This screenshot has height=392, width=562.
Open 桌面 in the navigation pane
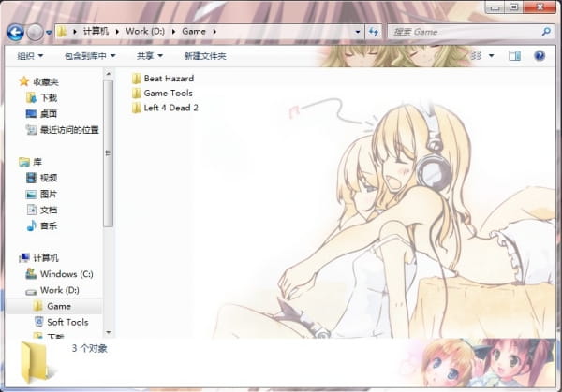click(x=49, y=114)
